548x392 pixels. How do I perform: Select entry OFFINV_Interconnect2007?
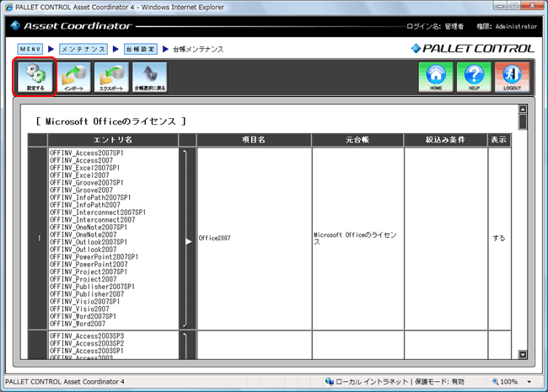pyautogui.click(x=92, y=220)
